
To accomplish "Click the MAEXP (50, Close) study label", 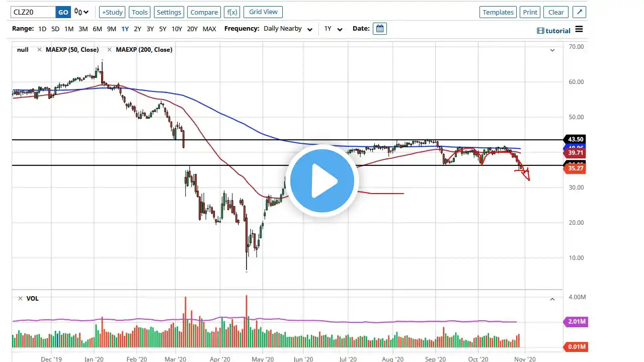I will (72, 50).
